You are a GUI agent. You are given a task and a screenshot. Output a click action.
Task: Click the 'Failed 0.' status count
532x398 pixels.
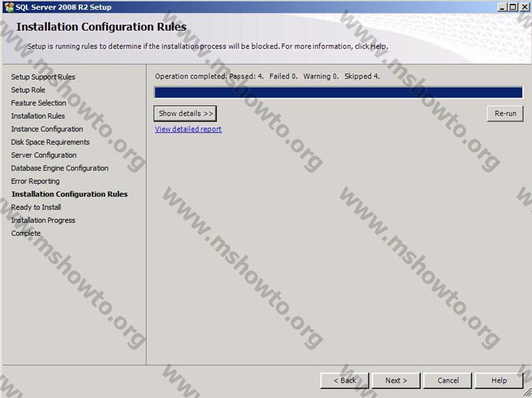pyautogui.click(x=283, y=77)
